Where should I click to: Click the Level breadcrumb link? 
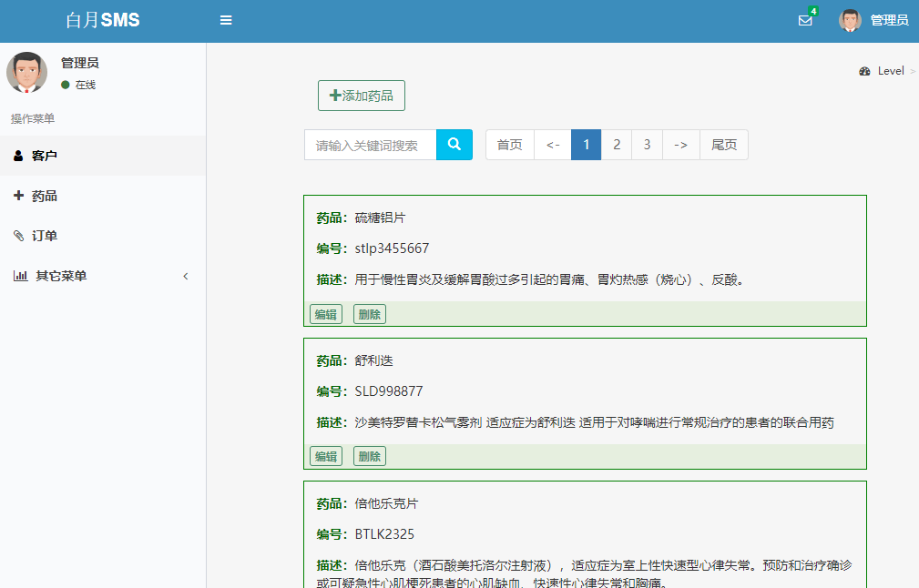point(891,71)
